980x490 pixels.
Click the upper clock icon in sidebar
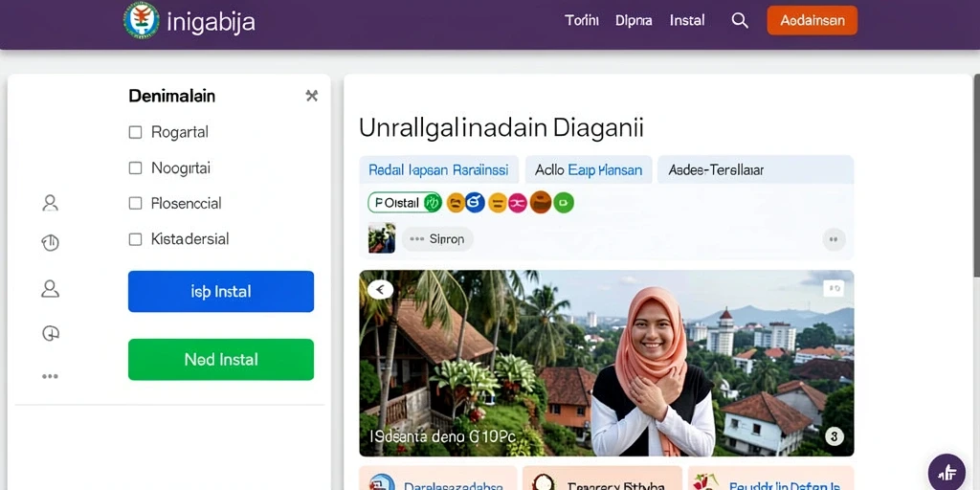click(x=50, y=243)
